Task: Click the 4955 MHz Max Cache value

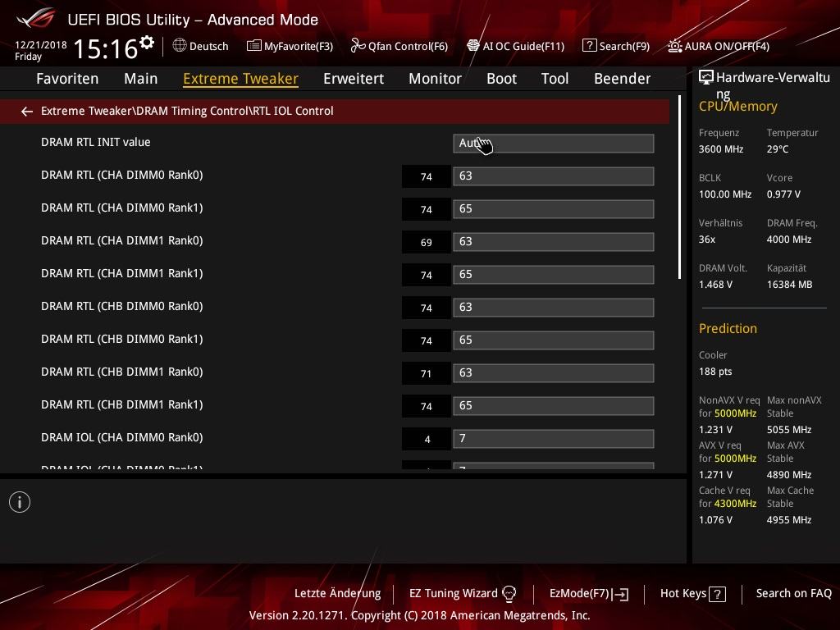Action: click(789, 520)
